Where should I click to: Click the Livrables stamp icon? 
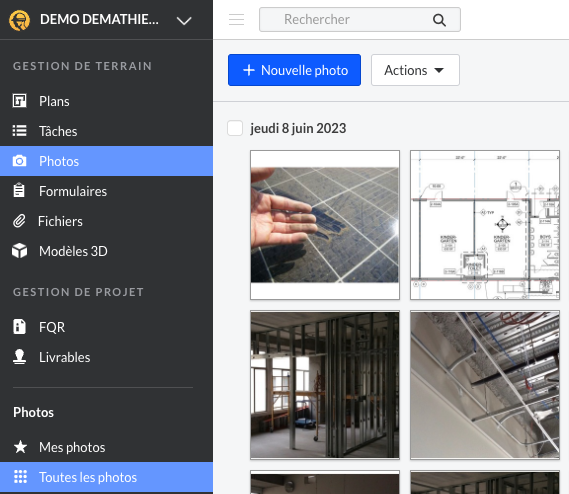[20, 357]
